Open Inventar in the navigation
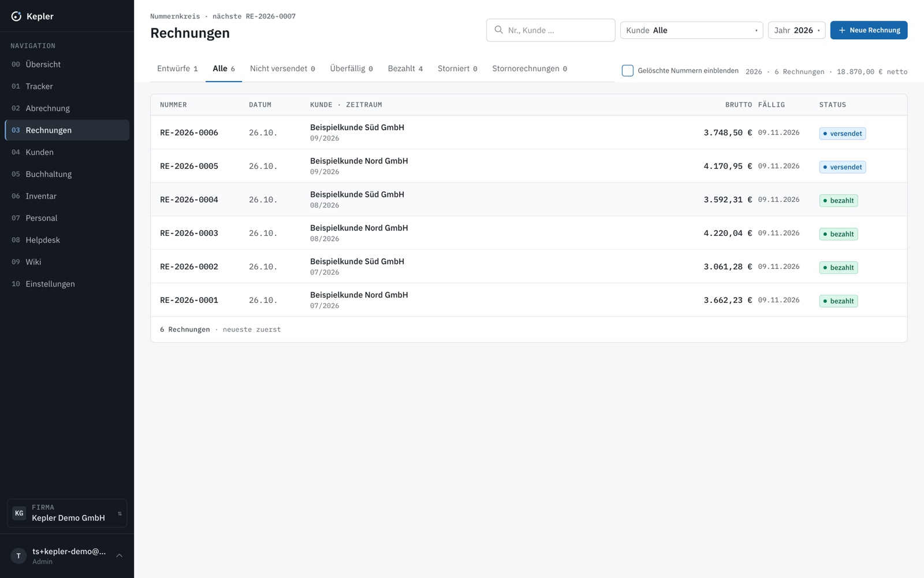This screenshot has width=924, height=578. (x=67, y=196)
